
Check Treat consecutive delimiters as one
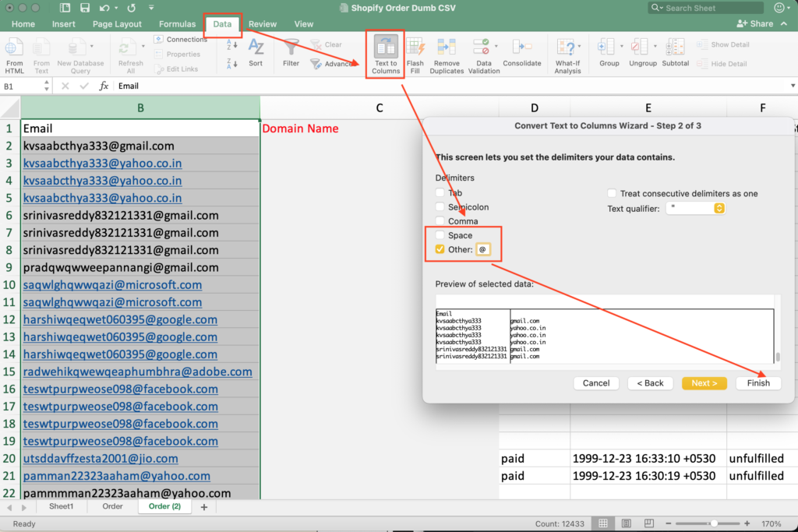click(612, 193)
